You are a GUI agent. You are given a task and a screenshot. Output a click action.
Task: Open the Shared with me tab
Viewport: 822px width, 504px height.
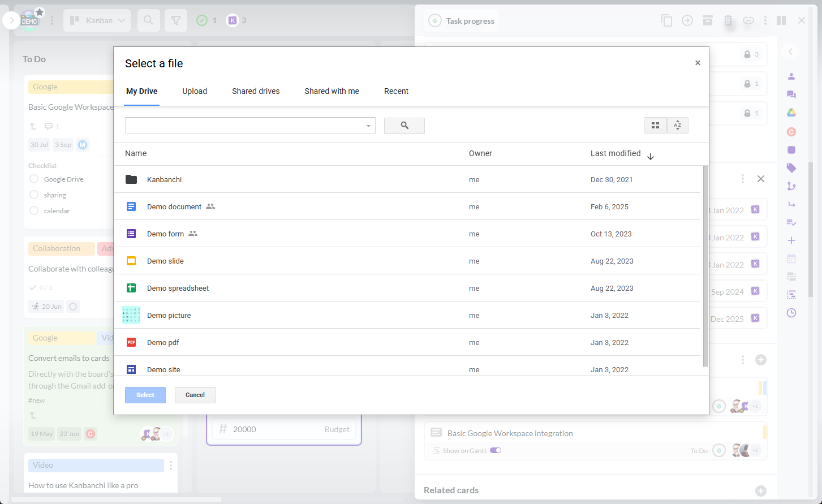pos(332,91)
